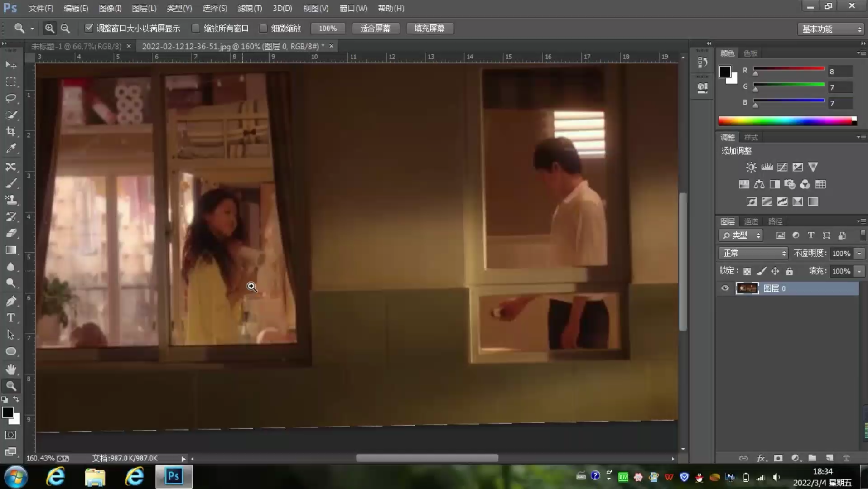Add a Brightness/Contrast adjustment
This screenshot has width=868, height=489.
(751, 167)
